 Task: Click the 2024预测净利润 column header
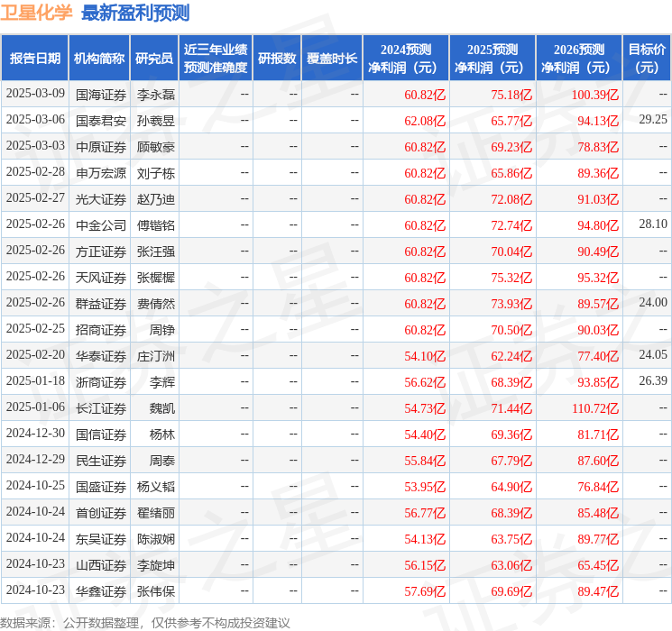(406, 59)
